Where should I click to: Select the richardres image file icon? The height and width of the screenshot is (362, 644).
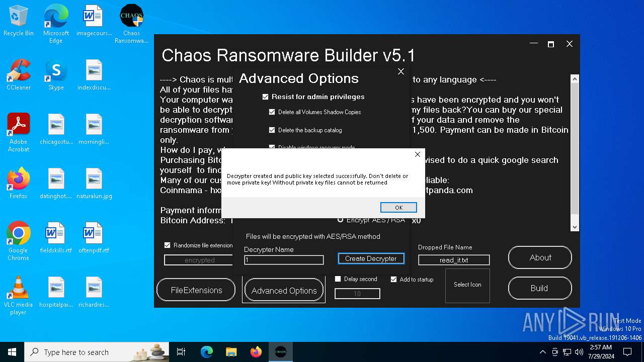point(94,292)
